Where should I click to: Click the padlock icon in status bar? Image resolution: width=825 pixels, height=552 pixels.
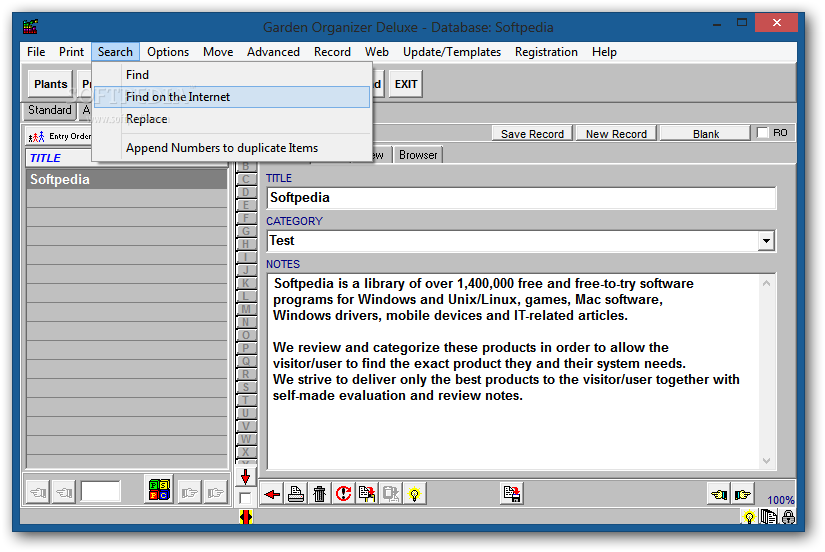click(788, 517)
